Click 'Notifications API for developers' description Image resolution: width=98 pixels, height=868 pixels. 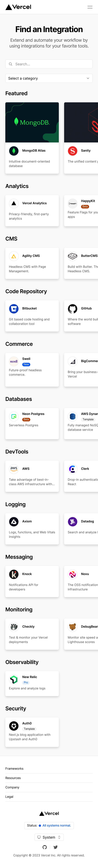point(24,587)
